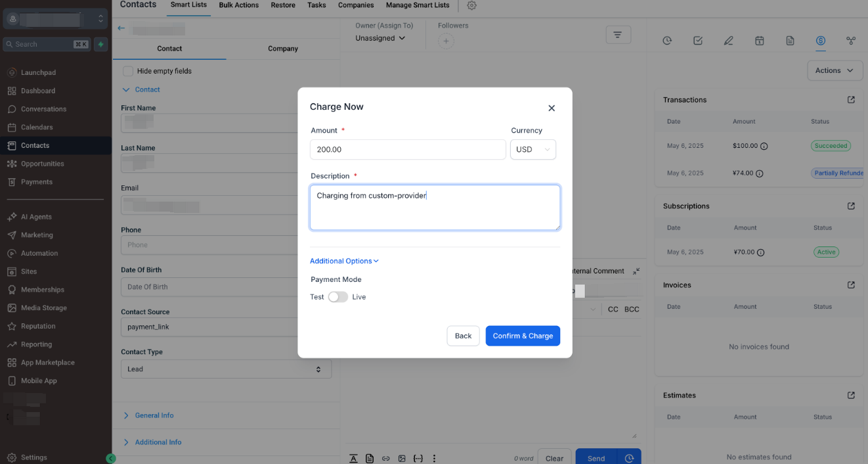868x464 pixels.
Task: View info for ¥70.00 subscription
Action: click(x=760, y=252)
